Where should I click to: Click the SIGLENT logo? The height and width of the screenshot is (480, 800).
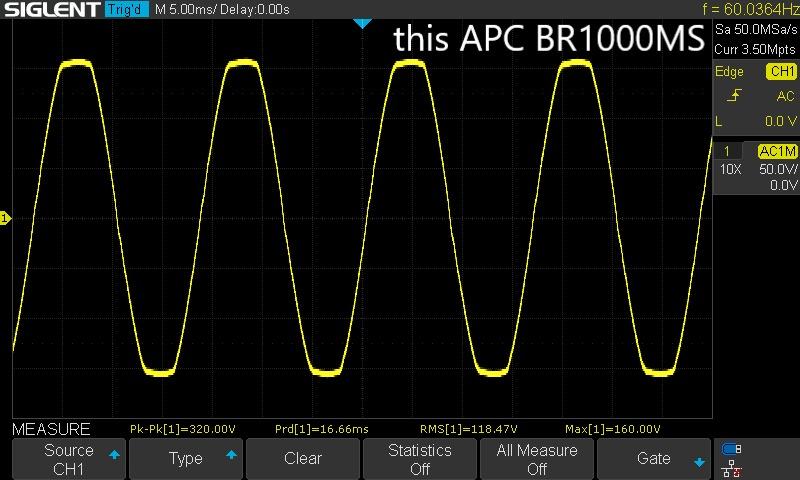click(x=52, y=9)
